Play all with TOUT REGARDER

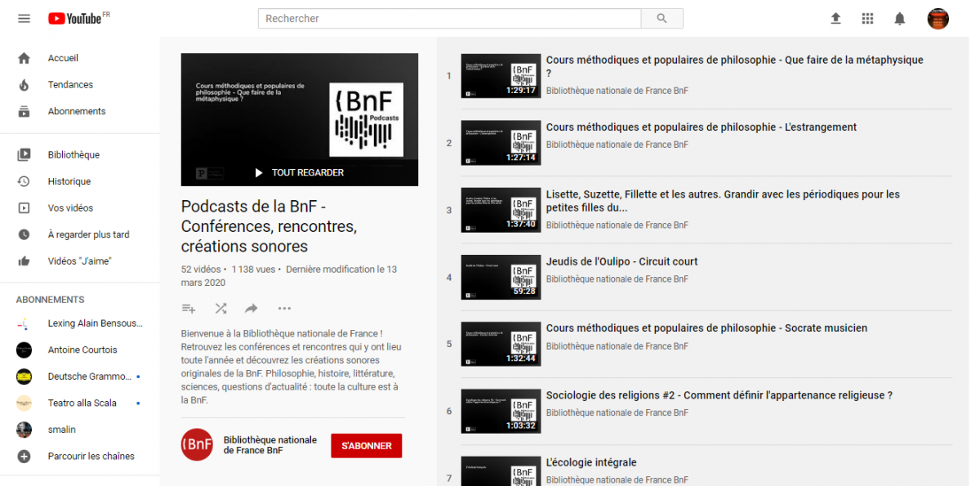point(299,172)
